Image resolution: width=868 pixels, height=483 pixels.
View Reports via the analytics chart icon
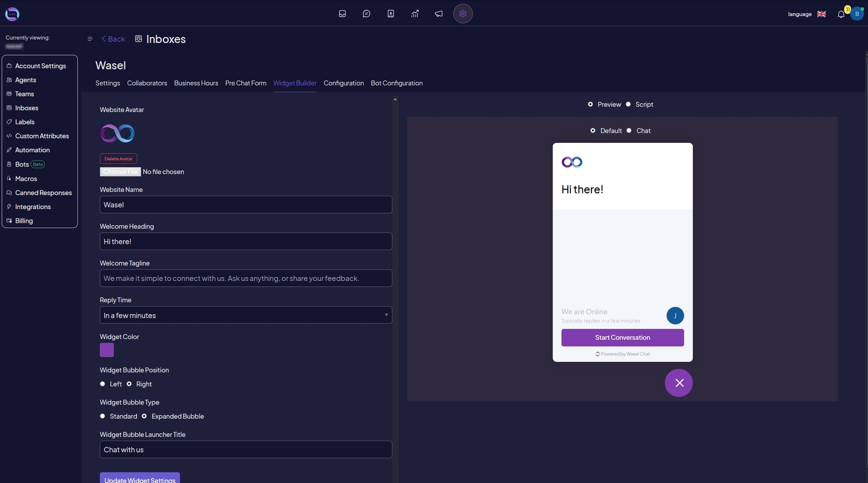coord(415,14)
